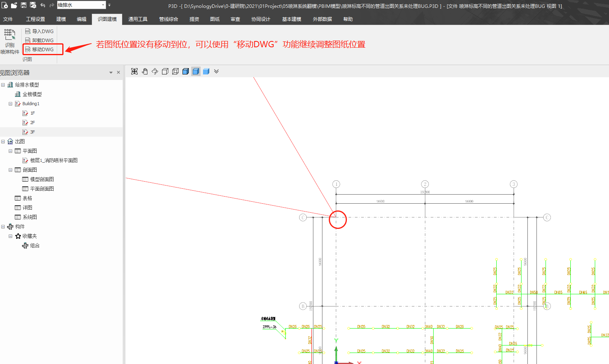
Task: Click the 导入DWG button
Action: [x=40, y=32]
